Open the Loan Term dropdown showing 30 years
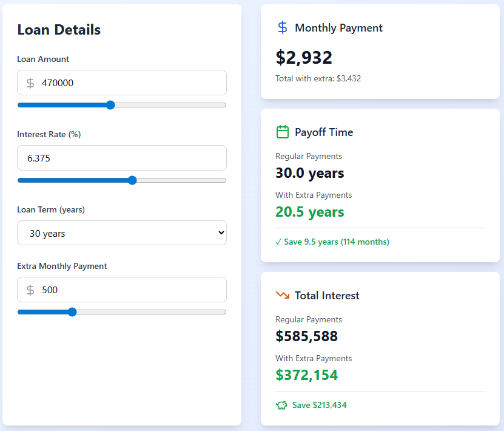 pos(121,232)
